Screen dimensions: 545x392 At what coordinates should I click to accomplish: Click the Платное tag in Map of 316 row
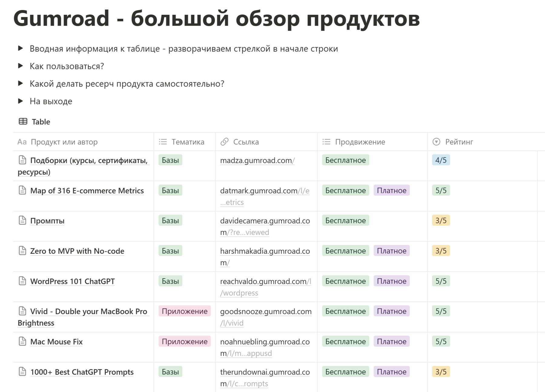click(x=391, y=190)
